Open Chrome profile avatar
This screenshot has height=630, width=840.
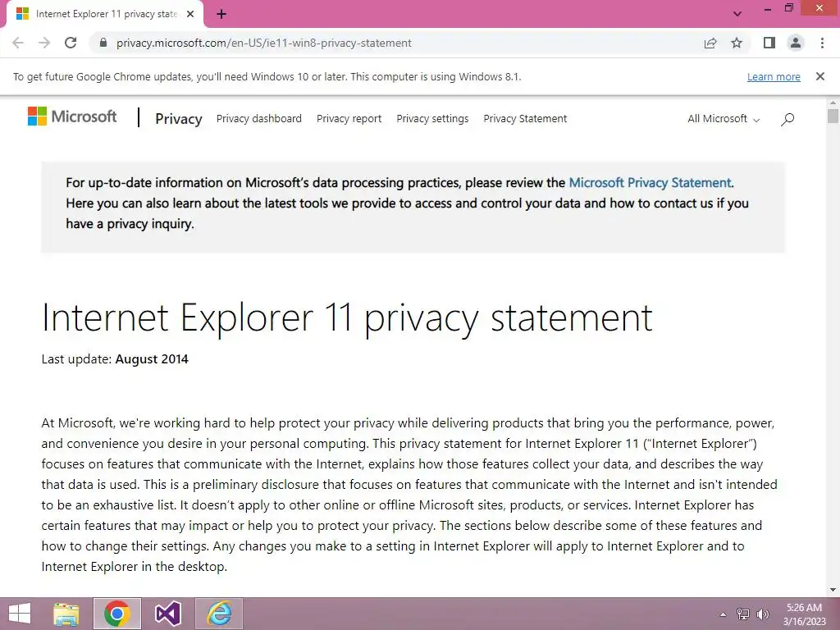coord(796,43)
